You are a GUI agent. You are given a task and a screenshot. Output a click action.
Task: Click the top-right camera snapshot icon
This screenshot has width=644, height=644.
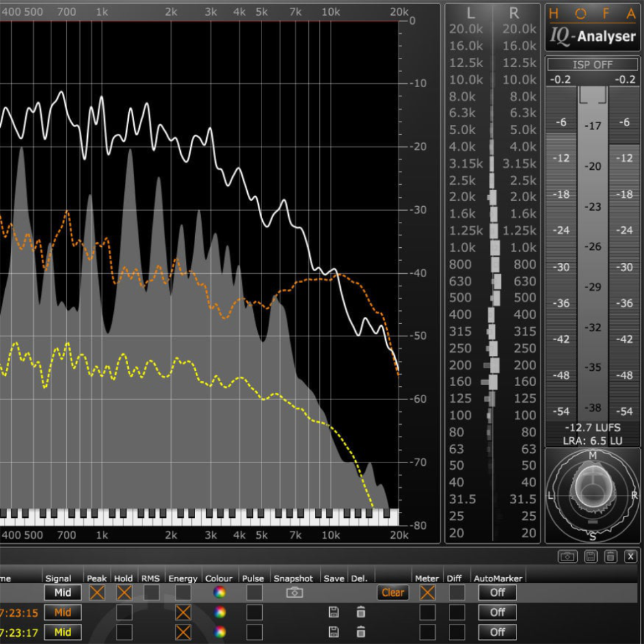click(x=567, y=556)
